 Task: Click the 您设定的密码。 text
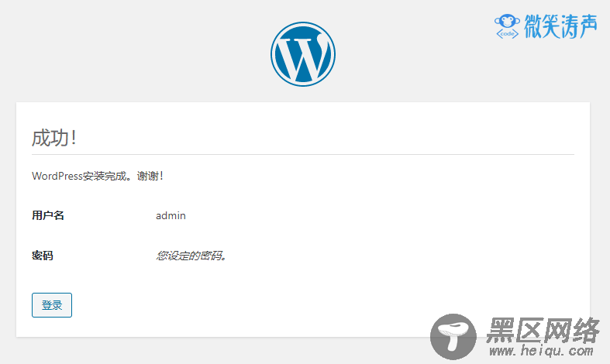(191, 256)
